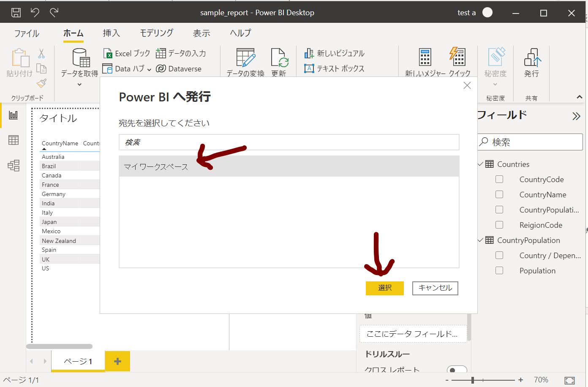Click the Quick measure (クイック) icon
This screenshot has width=588, height=387.
(458, 57)
